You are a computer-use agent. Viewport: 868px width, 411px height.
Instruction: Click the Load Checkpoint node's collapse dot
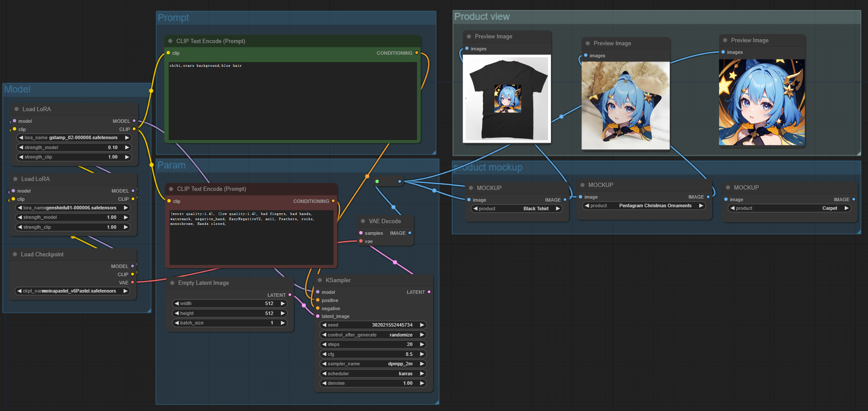pyautogui.click(x=15, y=255)
